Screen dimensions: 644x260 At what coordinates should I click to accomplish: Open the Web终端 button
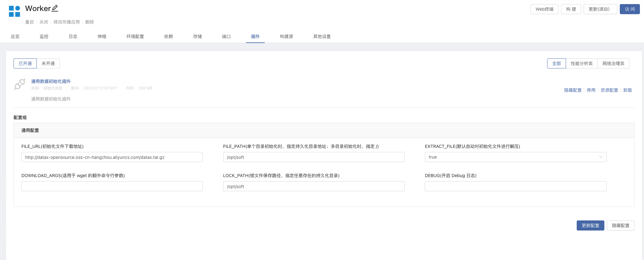click(x=544, y=9)
